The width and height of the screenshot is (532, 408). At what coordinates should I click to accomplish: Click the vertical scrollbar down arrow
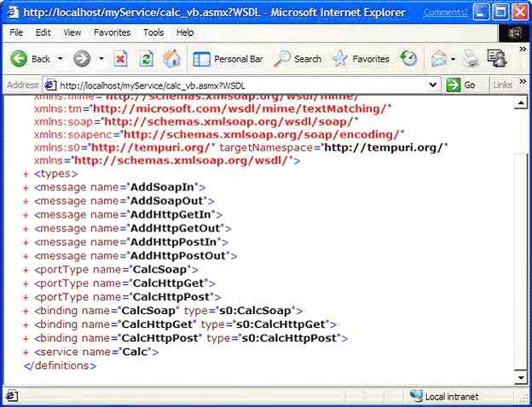click(522, 376)
